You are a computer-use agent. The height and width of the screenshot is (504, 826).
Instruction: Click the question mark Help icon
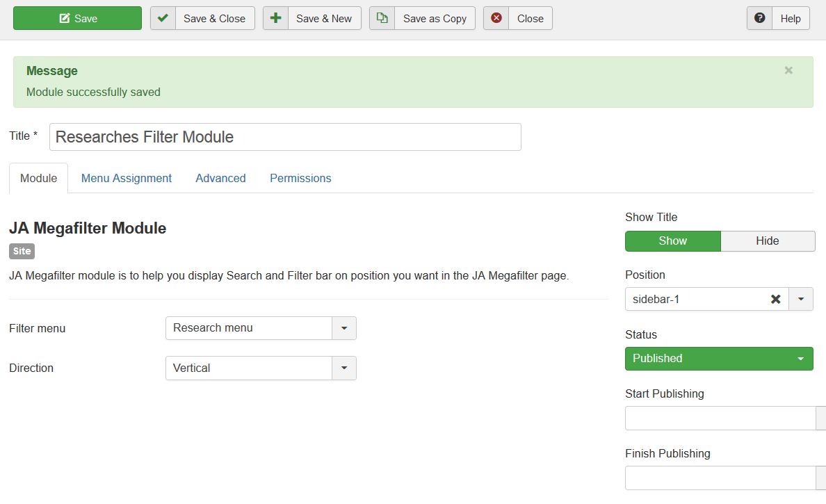(760, 19)
